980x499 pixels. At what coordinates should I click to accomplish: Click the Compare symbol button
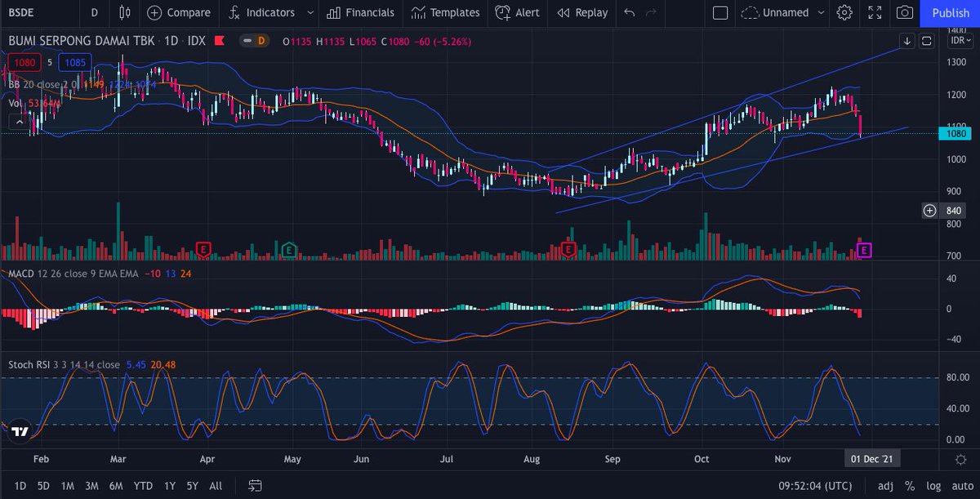coord(179,12)
